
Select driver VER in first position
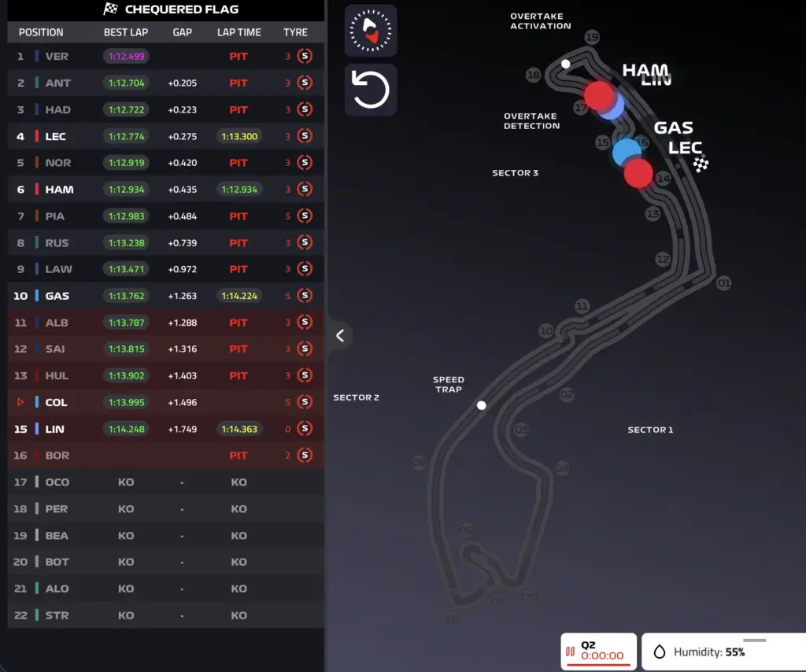165,56
